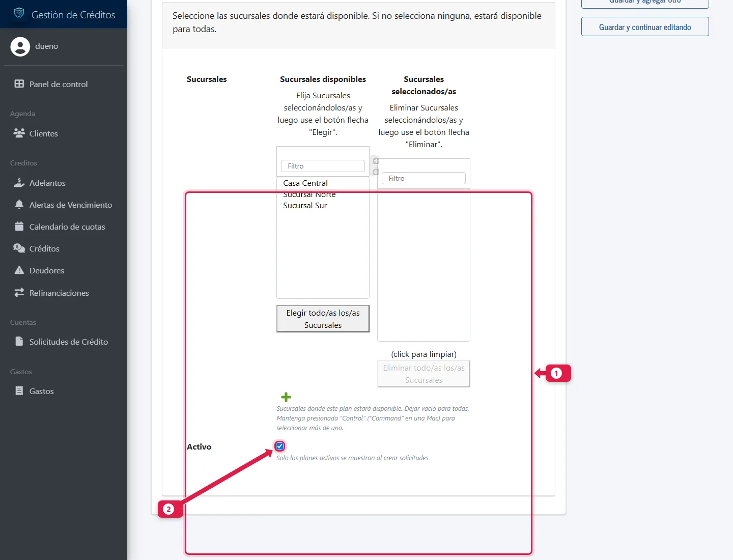Image resolution: width=733 pixels, height=560 pixels.
Task: Click the left-arrow "Eliminar" chooser icon
Action: [x=376, y=172]
